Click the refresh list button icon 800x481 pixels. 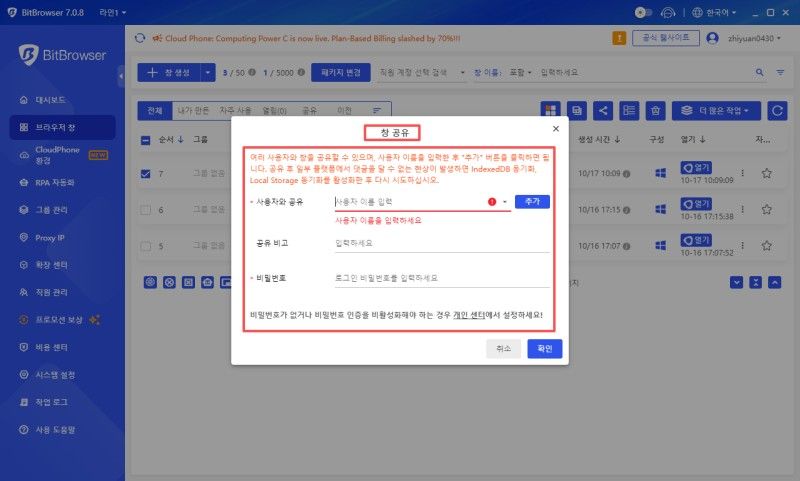(777, 111)
